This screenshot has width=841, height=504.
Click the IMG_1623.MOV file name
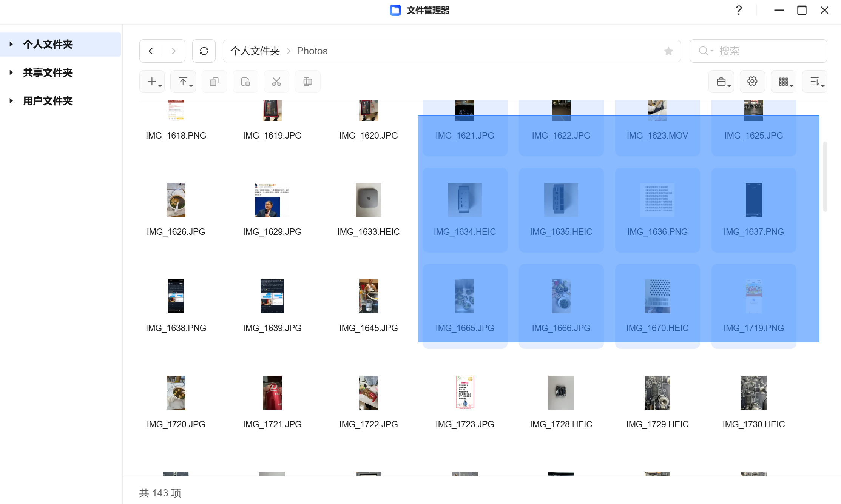(657, 136)
